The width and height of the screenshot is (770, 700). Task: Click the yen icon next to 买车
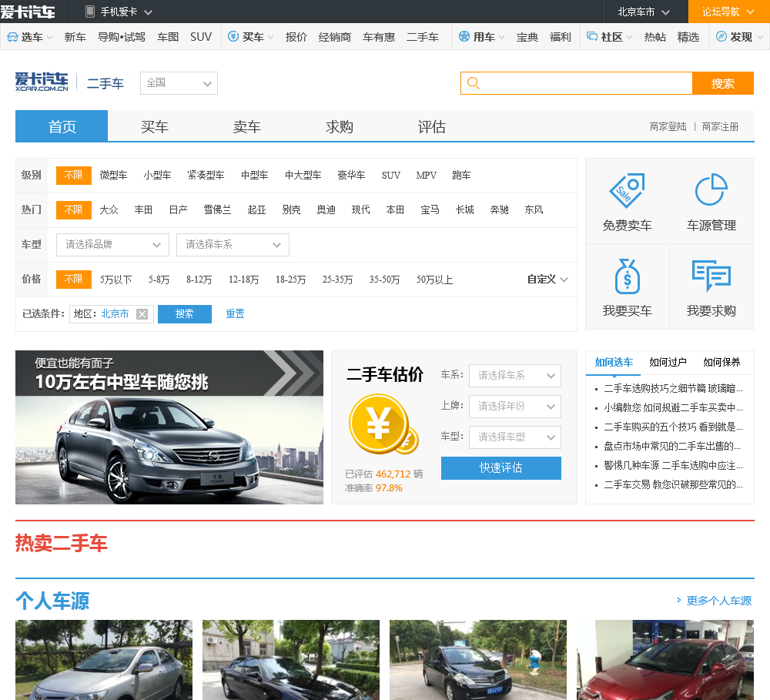(233, 36)
